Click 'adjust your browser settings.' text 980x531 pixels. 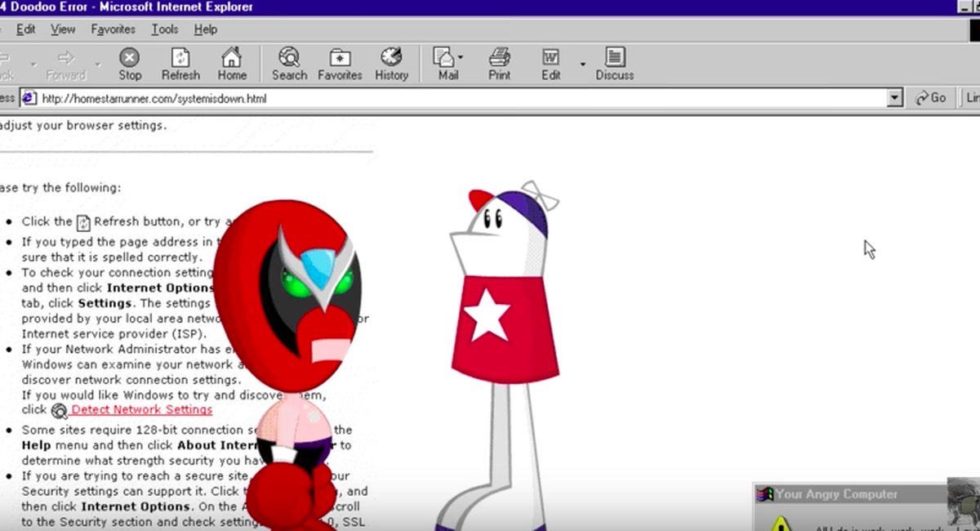[82, 126]
